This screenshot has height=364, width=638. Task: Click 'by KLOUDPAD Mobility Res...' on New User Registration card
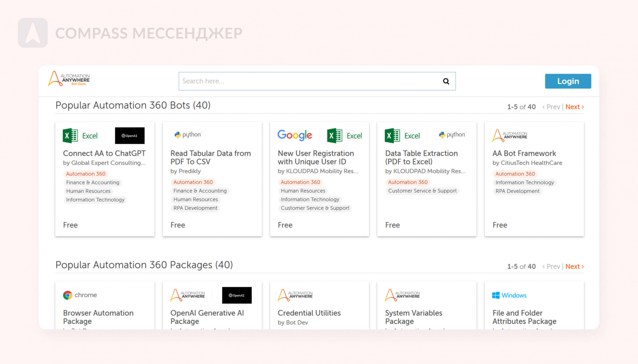tap(318, 171)
